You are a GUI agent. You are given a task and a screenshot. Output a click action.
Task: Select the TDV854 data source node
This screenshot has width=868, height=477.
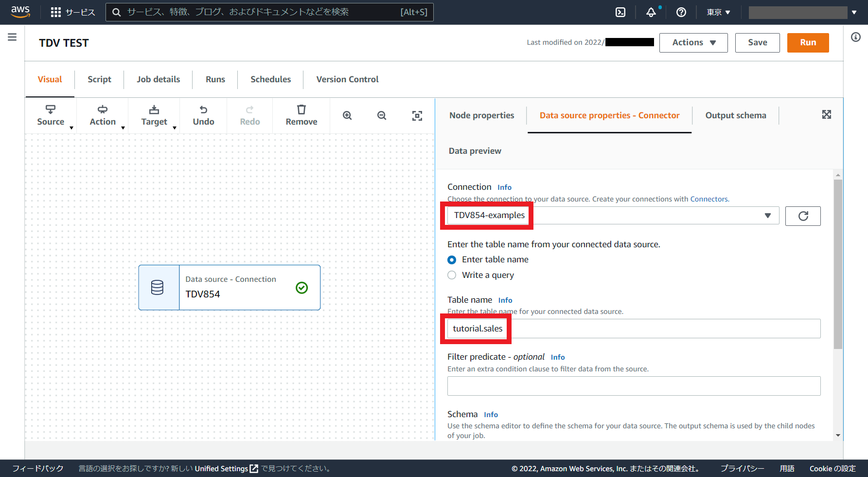tap(230, 287)
